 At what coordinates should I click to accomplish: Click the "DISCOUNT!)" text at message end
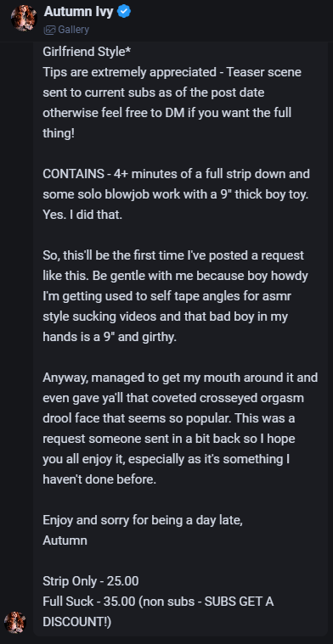(76, 622)
